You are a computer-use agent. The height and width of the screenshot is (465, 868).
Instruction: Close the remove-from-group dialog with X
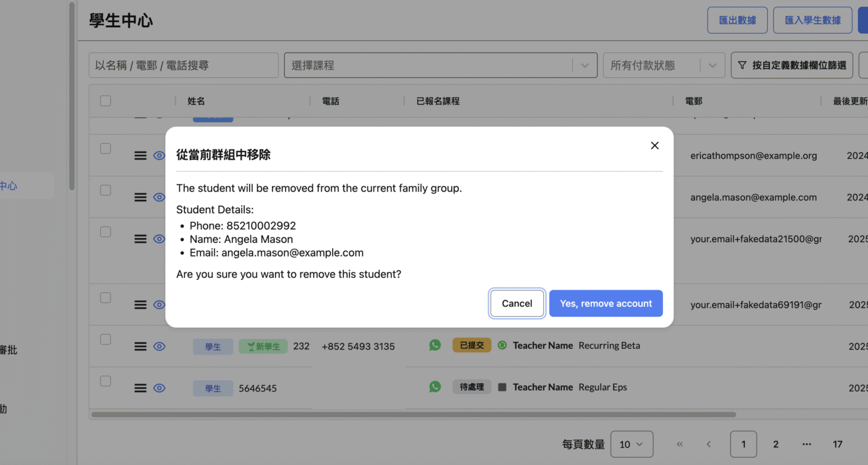(x=655, y=146)
